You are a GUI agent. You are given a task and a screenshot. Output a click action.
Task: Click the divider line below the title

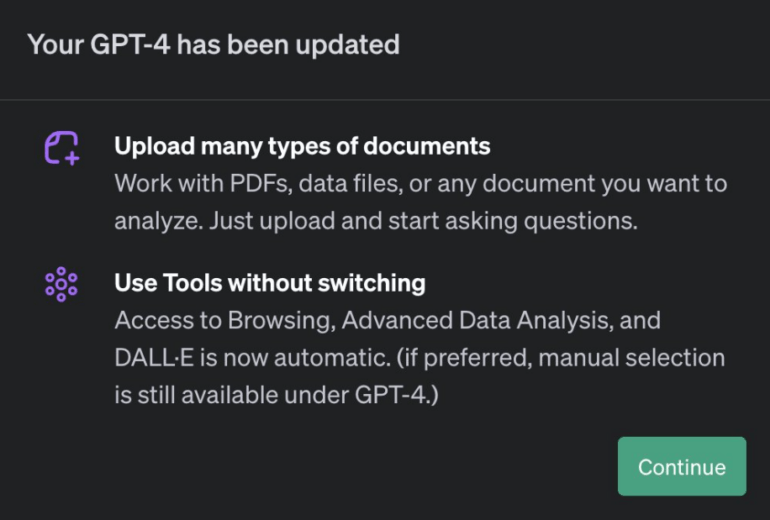(385, 100)
